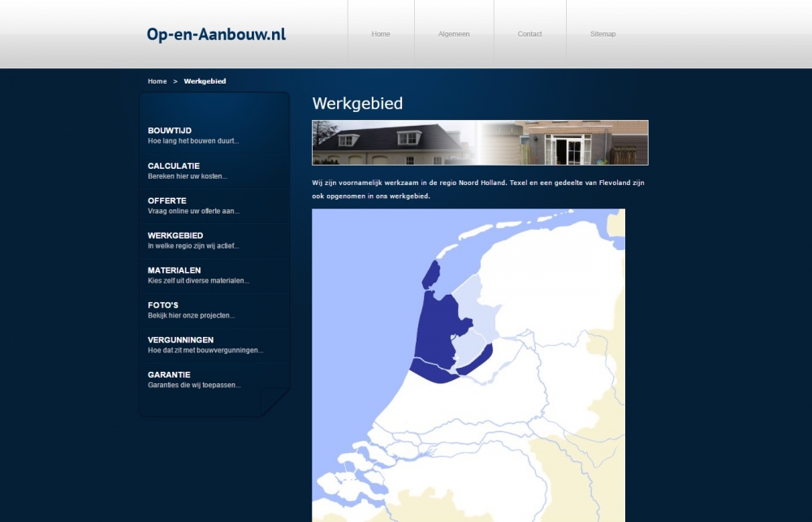The image size is (812, 522).
Task: Open the Home tab in top navigation
Action: (x=381, y=34)
